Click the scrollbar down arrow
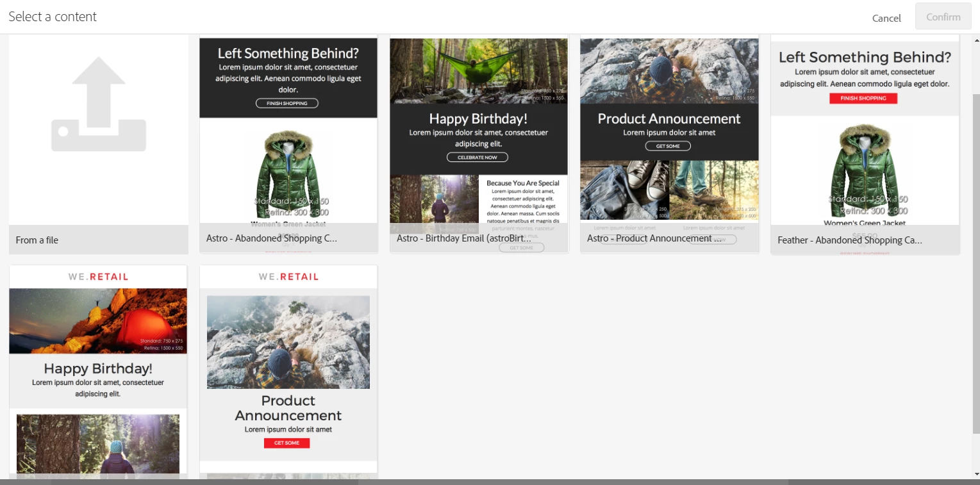The height and width of the screenshot is (485, 980). point(976,474)
